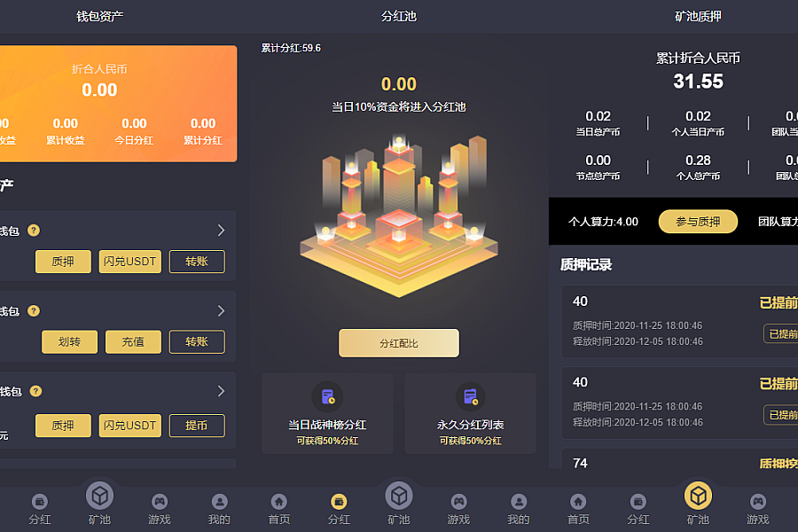
Task: Click the 充值 button
Action: click(x=133, y=341)
